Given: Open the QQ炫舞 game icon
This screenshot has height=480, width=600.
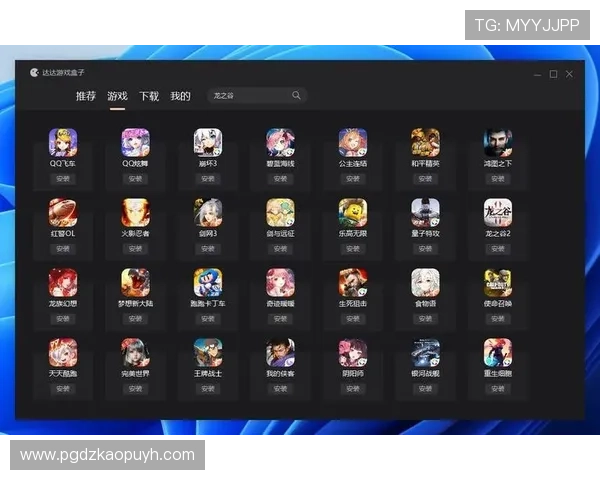Looking at the screenshot, I should click(135, 142).
